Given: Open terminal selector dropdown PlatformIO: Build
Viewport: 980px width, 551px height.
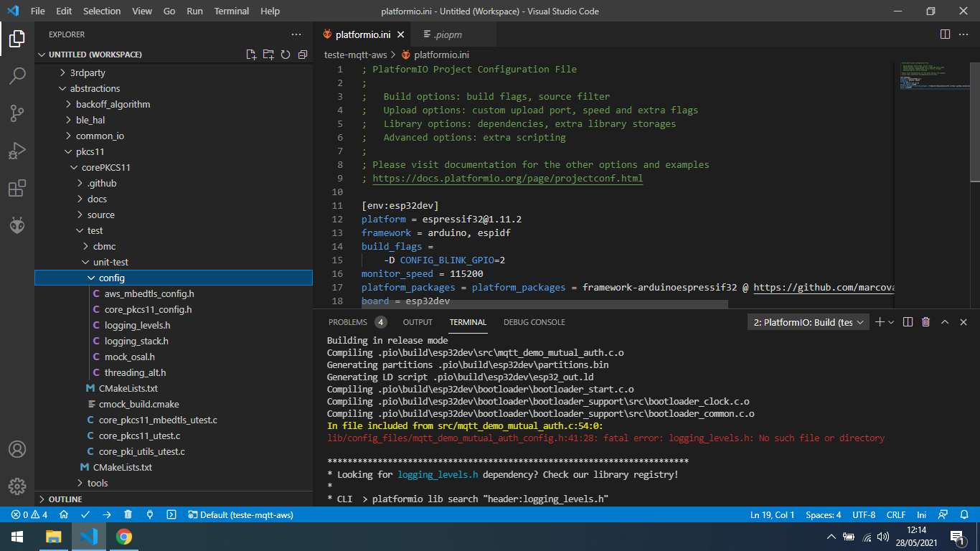Looking at the screenshot, I should [809, 322].
